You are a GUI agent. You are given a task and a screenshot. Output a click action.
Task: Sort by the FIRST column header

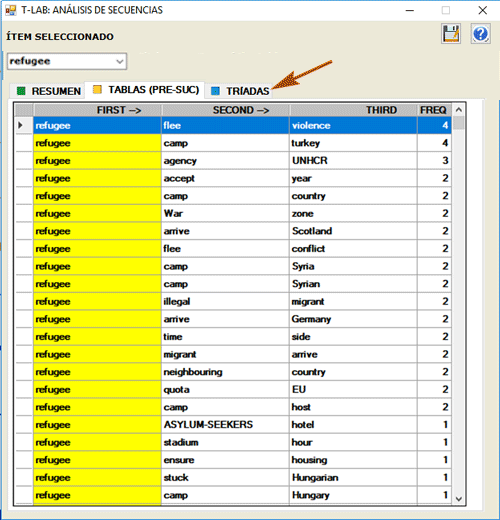pos(97,110)
